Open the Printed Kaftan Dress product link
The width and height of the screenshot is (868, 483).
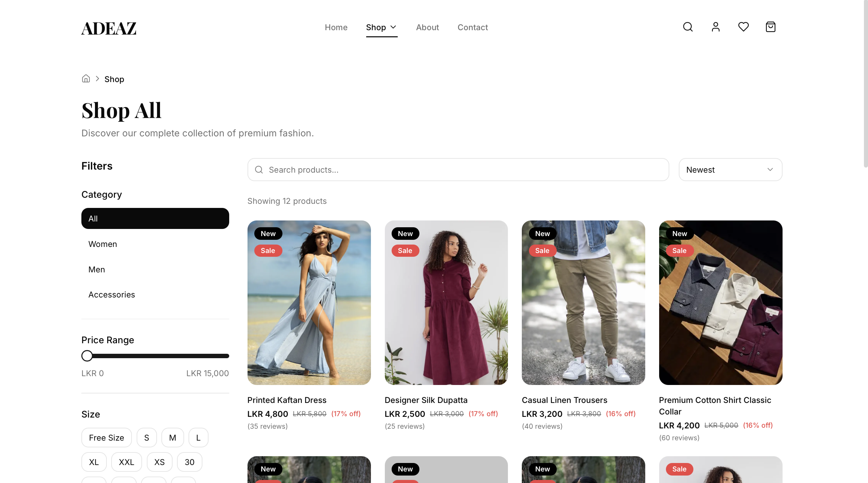(x=287, y=400)
